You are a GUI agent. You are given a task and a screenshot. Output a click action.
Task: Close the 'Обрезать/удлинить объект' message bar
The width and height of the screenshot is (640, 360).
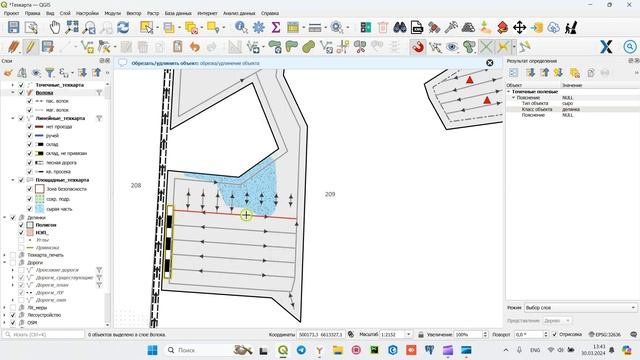[x=489, y=63]
